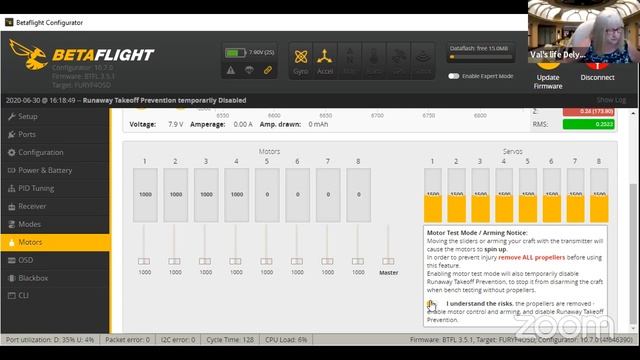The width and height of the screenshot is (640, 360).
Task: Click the Zoom participant video thumbnail
Action: (584, 31)
